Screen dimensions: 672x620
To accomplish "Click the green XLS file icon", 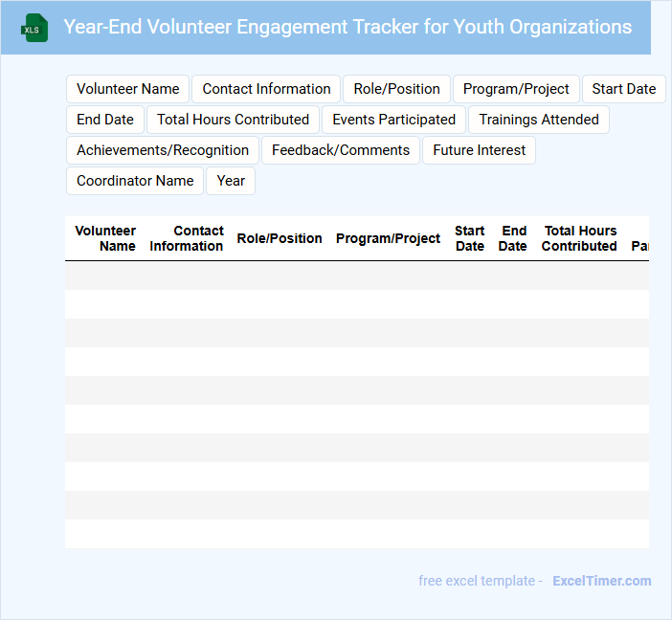I will click(x=34, y=28).
